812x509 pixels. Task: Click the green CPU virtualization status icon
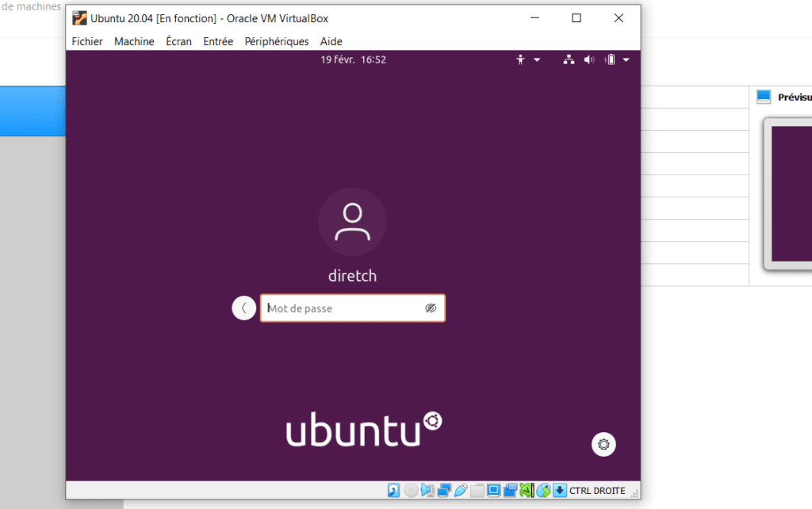527,490
